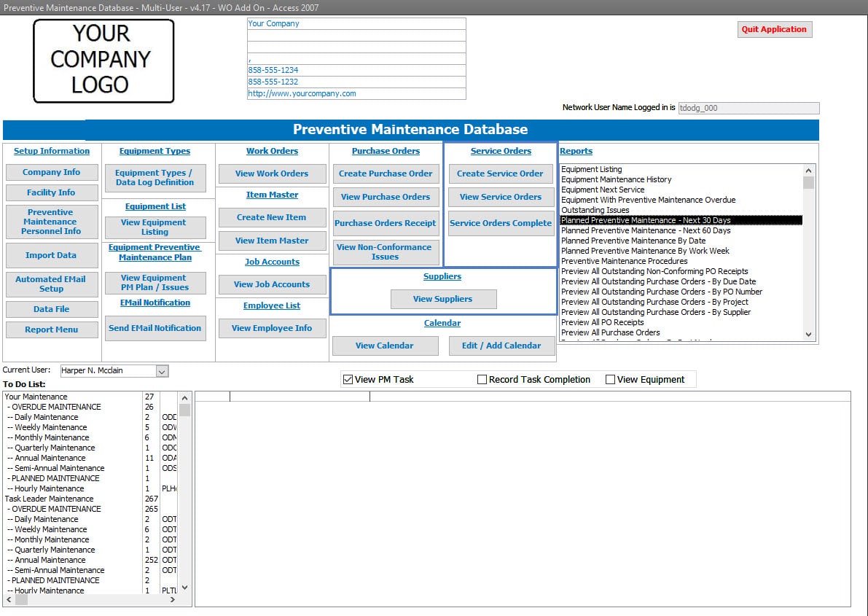
Task: Click the View Calendar button
Action: (x=385, y=346)
